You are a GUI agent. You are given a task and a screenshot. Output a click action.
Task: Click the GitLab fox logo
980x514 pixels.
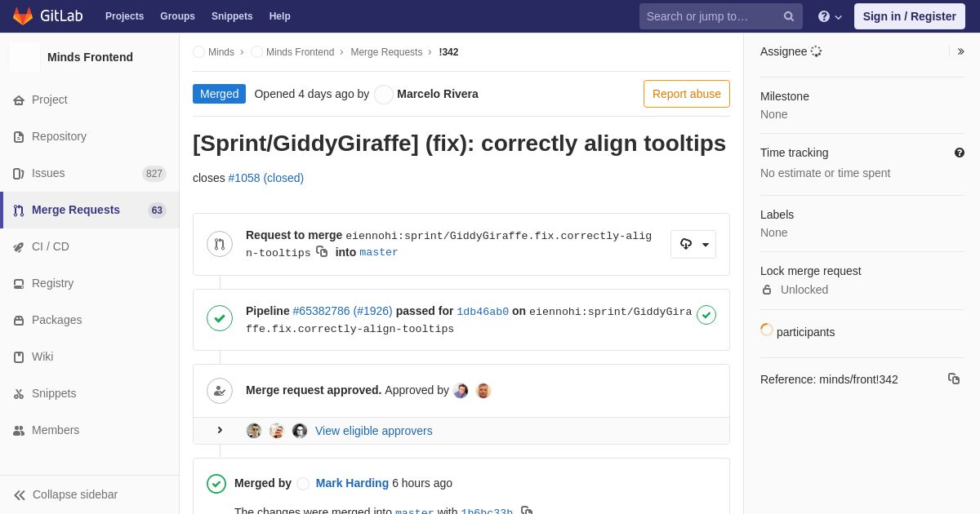23,16
